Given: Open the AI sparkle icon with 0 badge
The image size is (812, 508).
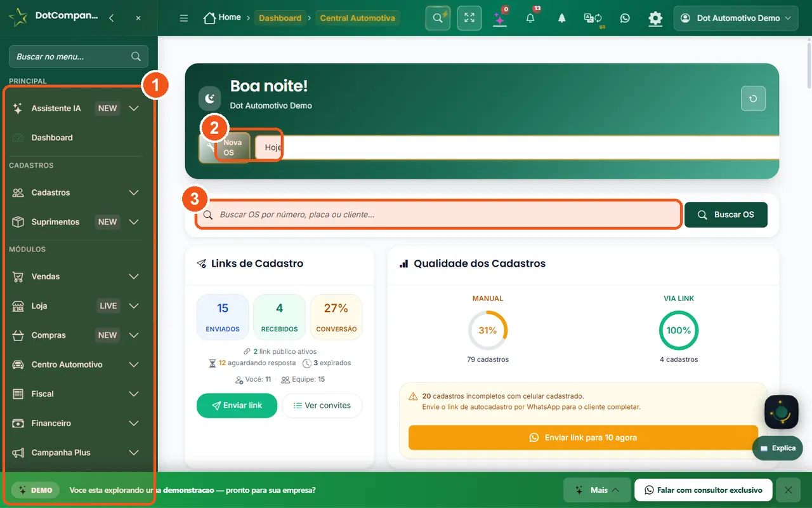Looking at the screenshot, I should [500, 18].
